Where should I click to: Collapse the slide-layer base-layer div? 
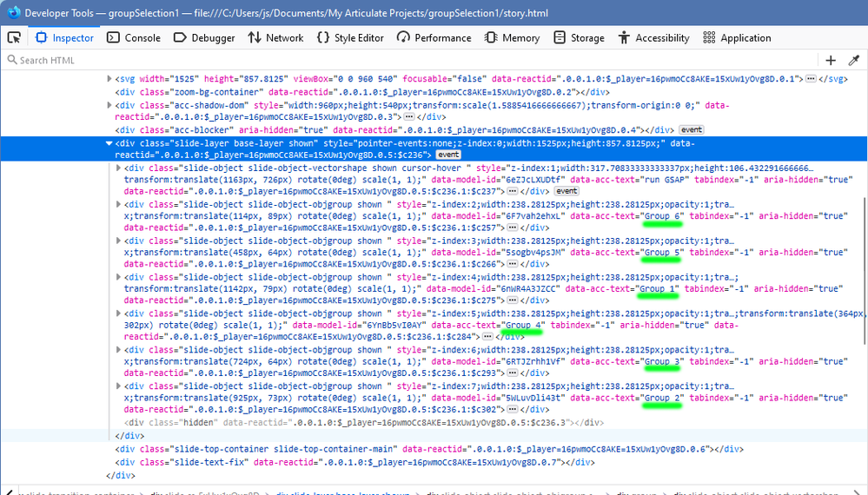[109, 144]
